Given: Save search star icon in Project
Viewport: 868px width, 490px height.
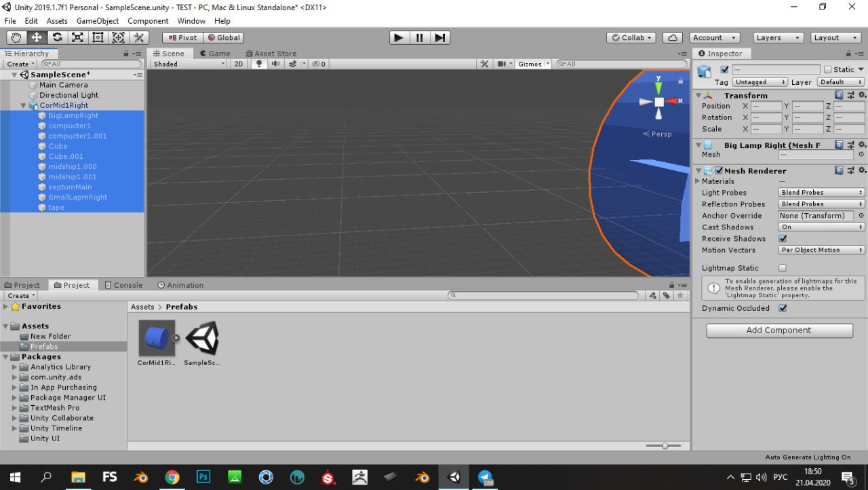Looking at the screenshot, I should pos(680,296).
